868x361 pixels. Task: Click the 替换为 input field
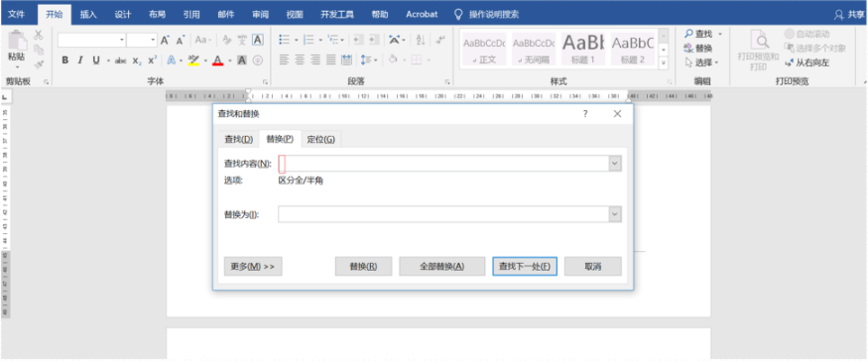click(443, 215)
